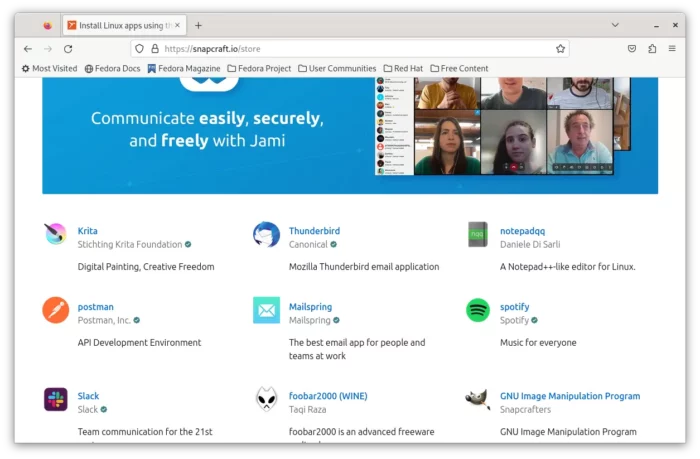Open the Krita app icon
Screen dimensions: 700x459
tap(56, 234)
